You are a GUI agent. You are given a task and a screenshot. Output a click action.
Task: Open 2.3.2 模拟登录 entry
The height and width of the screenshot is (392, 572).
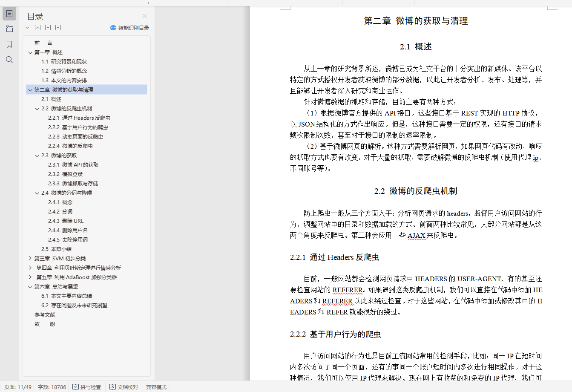tap(65, 174)
